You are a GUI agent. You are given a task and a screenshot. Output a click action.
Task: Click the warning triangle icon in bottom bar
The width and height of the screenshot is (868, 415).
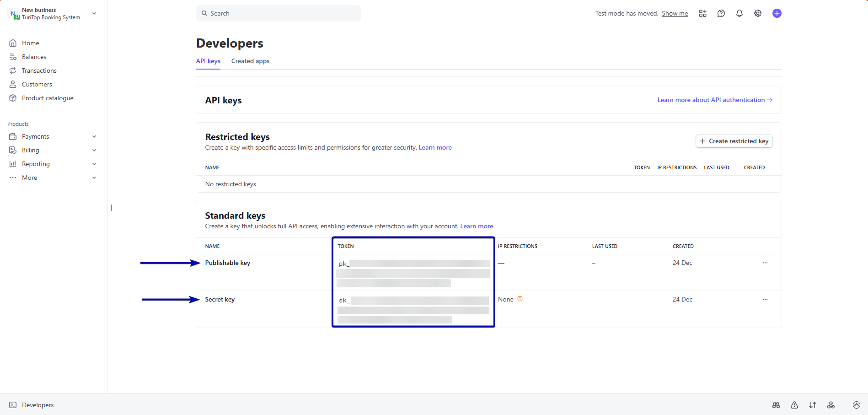coord(794,405)
